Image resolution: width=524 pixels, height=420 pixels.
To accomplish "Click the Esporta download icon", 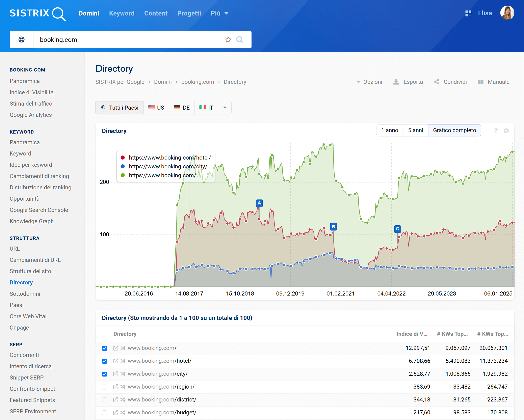I will [x=396, y=82].
